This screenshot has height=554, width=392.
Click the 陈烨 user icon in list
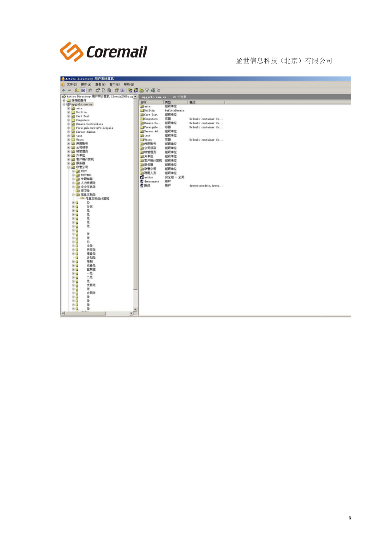142,186
